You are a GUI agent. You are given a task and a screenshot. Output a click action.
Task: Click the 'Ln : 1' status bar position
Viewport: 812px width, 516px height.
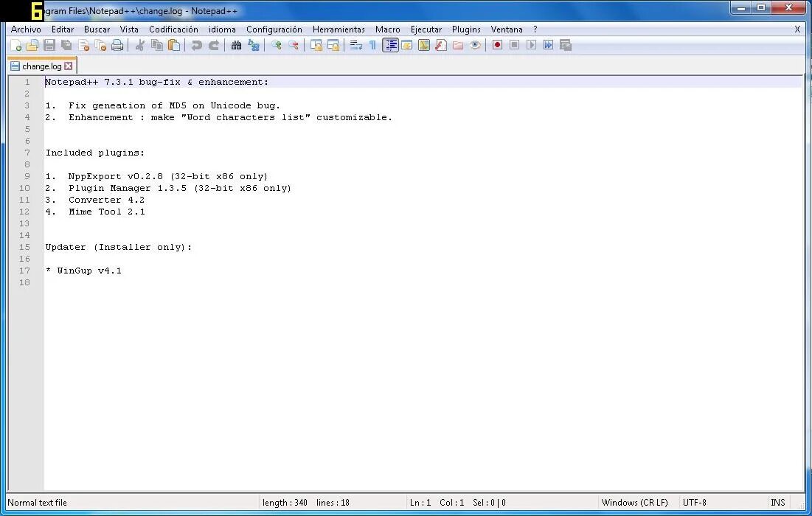click(x=420, y=503)
